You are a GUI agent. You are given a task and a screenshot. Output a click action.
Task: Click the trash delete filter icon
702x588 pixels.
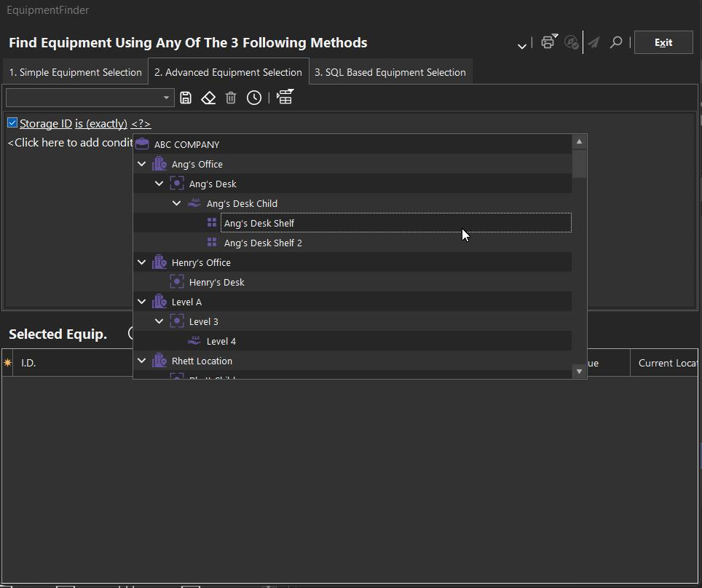click(x=231, y=98)
